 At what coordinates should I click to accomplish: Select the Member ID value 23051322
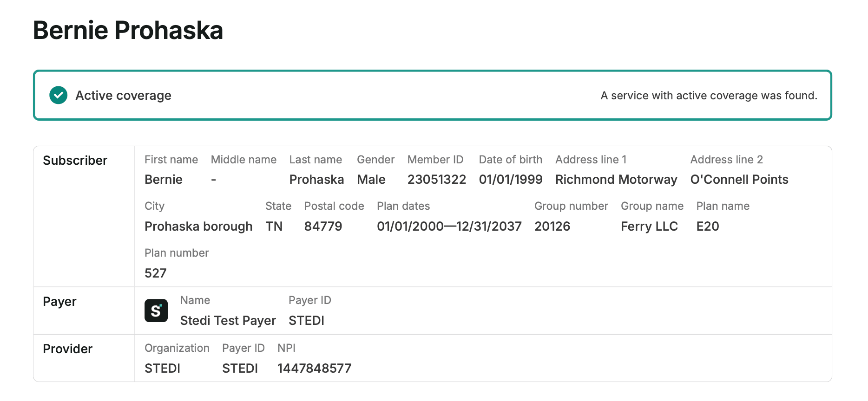click(x=436, y=180)
